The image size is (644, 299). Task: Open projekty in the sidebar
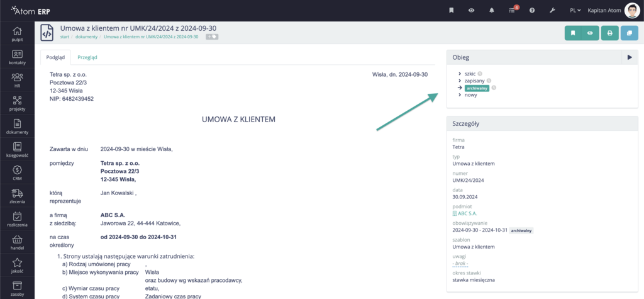pyautogui.click(x=17, y=103)
